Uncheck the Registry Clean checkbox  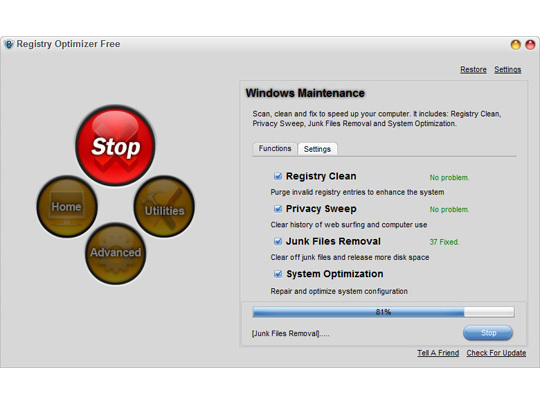[x=278, y=176]
